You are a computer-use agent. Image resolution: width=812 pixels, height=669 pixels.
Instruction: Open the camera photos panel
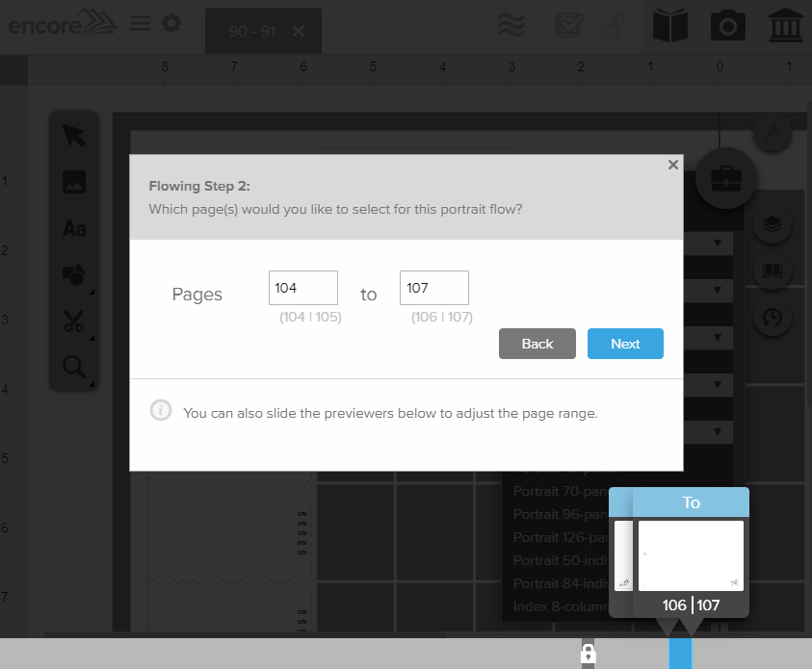coord(727,26)
